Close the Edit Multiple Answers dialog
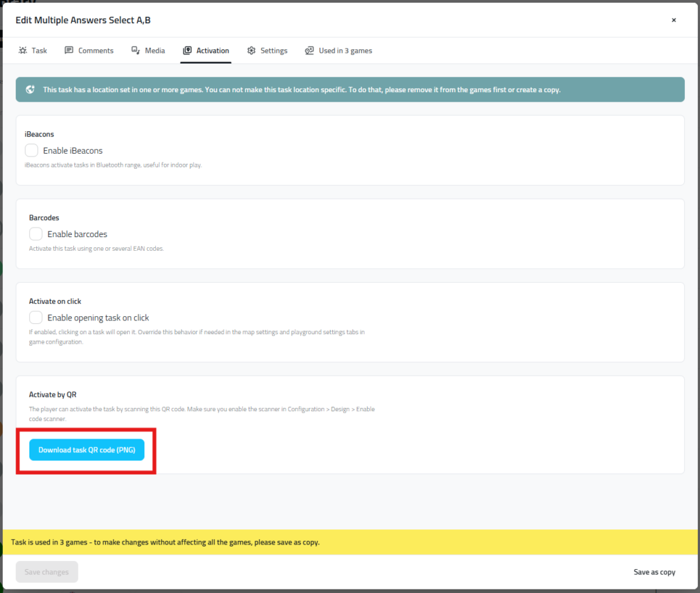 click(x=673, y=20)
